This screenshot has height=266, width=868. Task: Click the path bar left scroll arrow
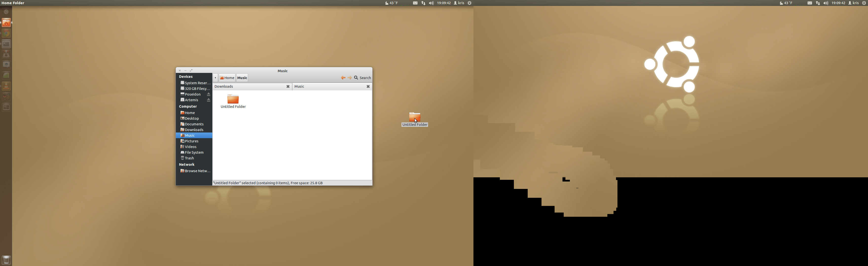215,78
